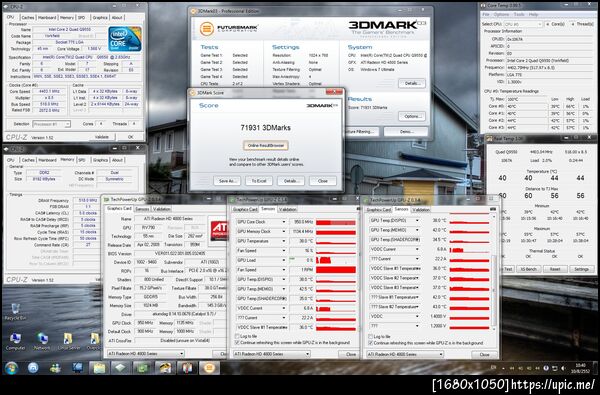Screen dimensions: 600x395
Task: Click Core Temp title bar icon
Action: 483,6
